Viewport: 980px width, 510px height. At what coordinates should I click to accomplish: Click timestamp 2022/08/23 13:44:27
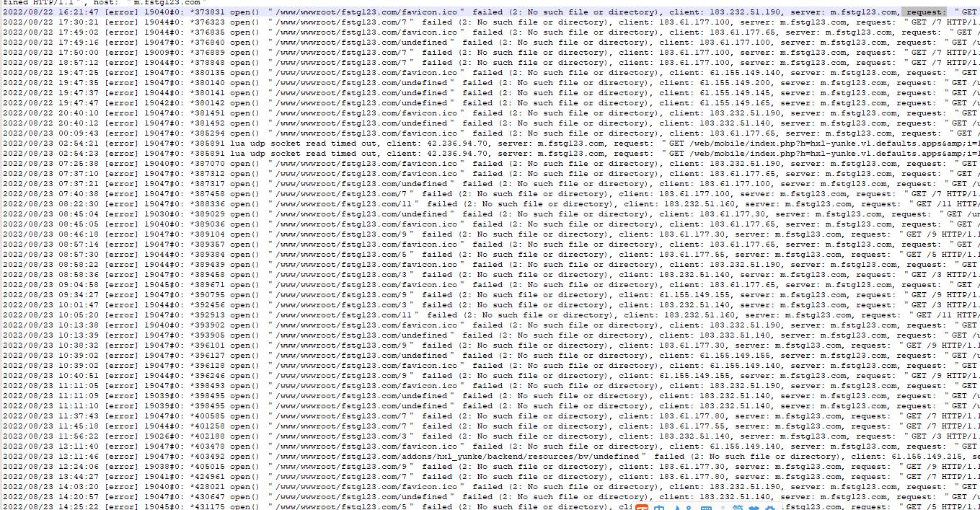50,477
